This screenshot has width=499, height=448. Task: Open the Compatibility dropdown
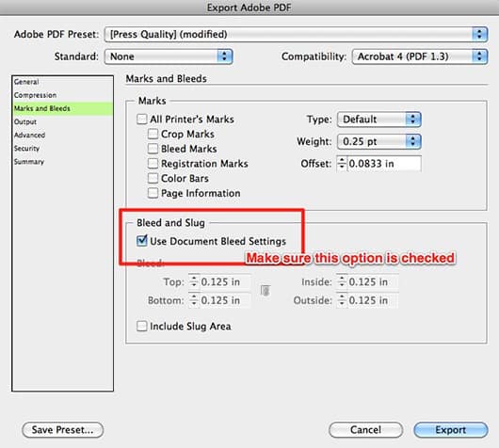[x=420, y=56]
